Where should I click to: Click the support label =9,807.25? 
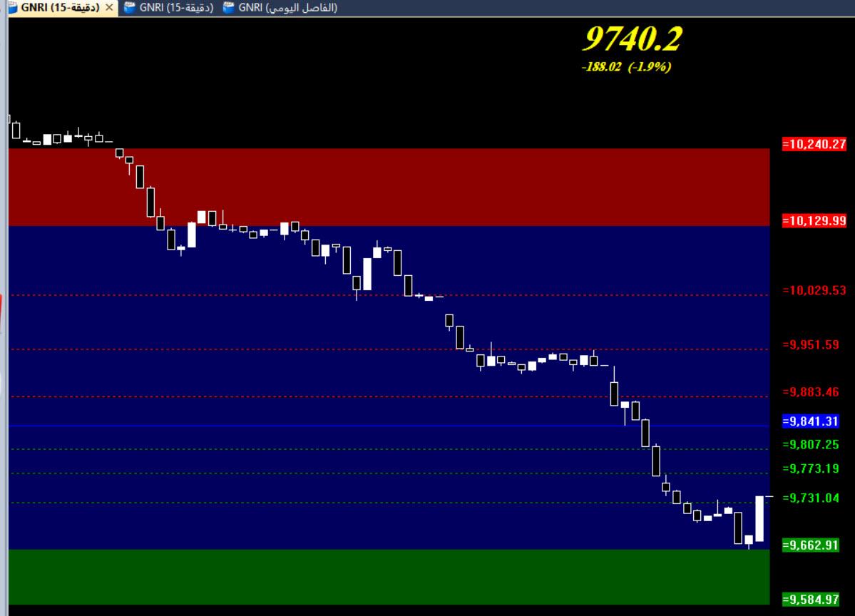pos(811,444)
